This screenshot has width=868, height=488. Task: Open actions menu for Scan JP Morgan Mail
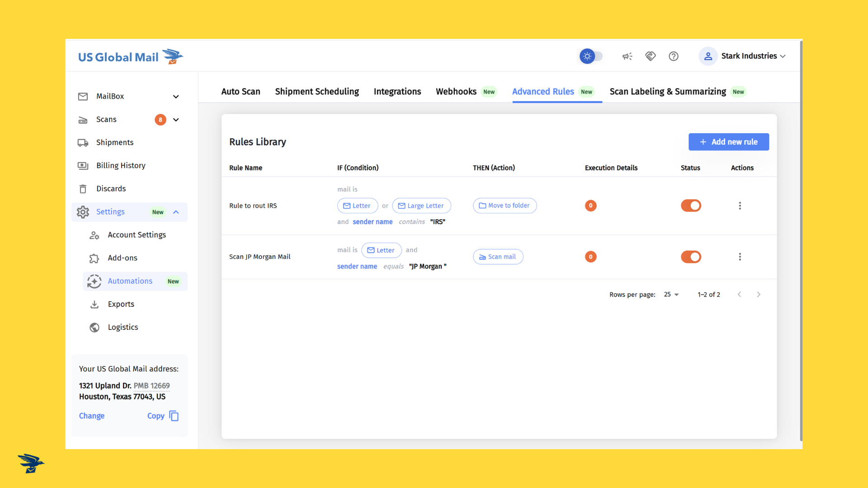tap(740, 257)
